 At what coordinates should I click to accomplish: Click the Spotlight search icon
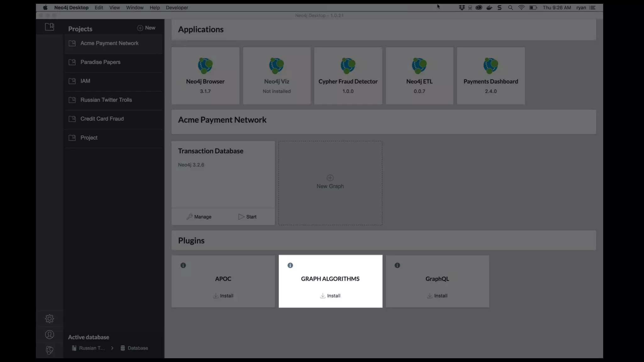pos(510,8)
